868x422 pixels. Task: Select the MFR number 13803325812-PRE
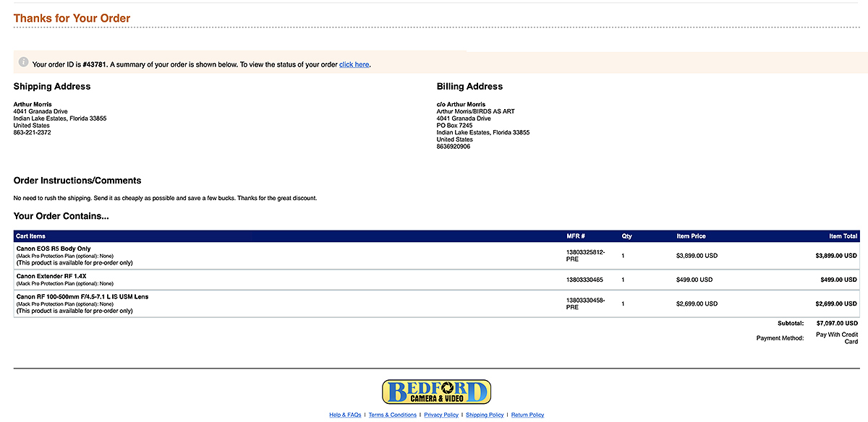click(585, 256)
